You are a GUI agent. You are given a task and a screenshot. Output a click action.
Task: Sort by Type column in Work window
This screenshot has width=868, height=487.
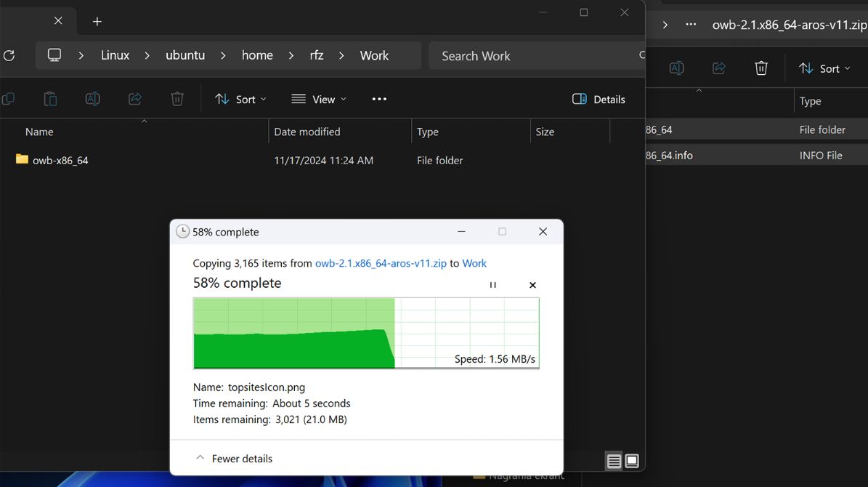click(x=427, y=132)
